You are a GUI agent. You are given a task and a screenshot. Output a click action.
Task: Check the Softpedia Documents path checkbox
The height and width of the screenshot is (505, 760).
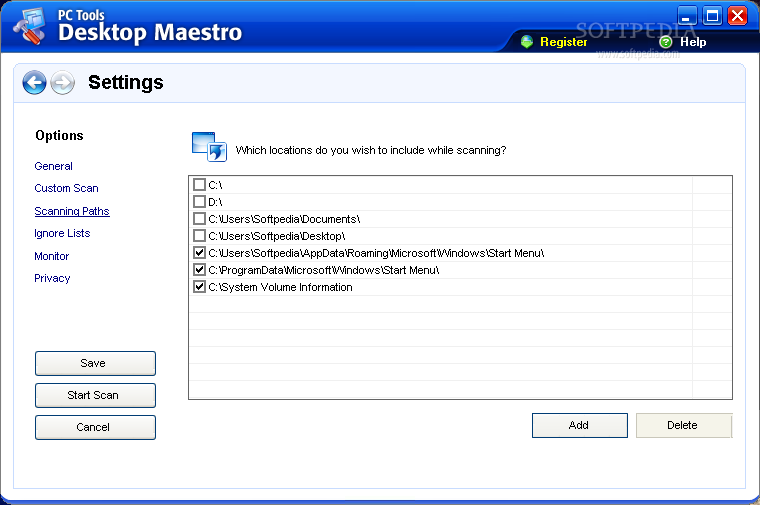click(x=199, y=219)
